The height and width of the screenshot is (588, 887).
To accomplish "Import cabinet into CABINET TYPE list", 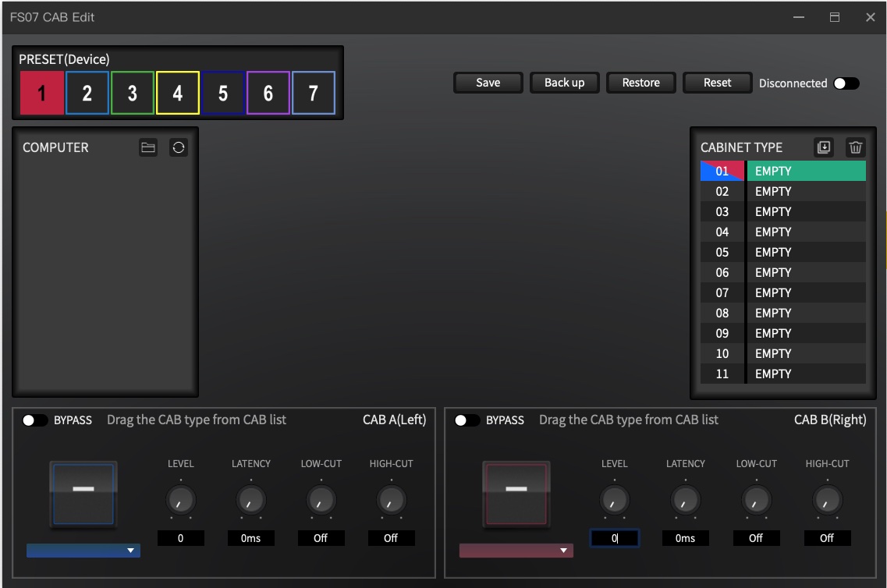I will (x=824, y=147).
